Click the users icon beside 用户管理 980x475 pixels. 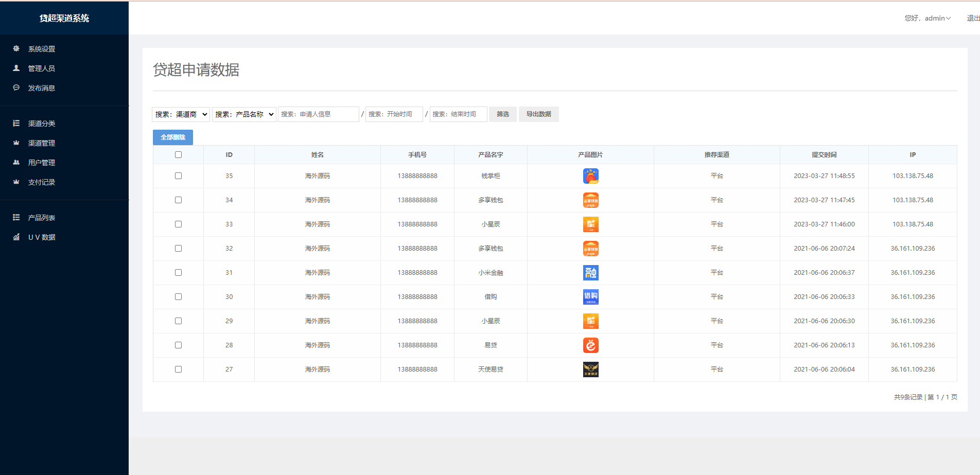(x=16, y=163)
